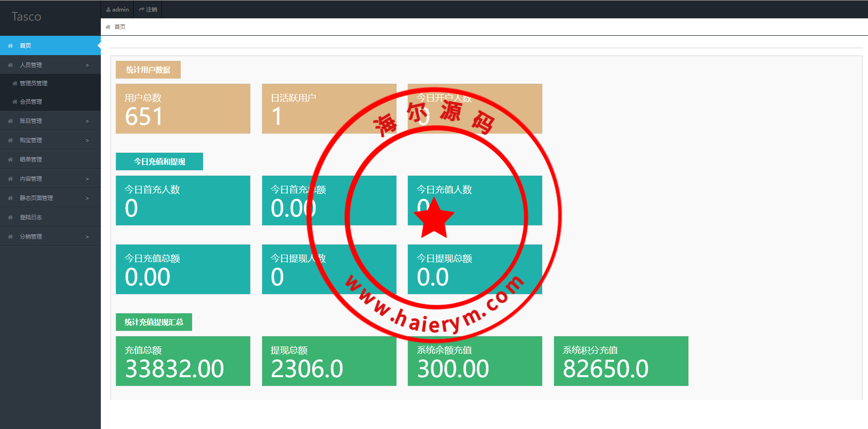Click the 首页 breadcrumb link

120,27
